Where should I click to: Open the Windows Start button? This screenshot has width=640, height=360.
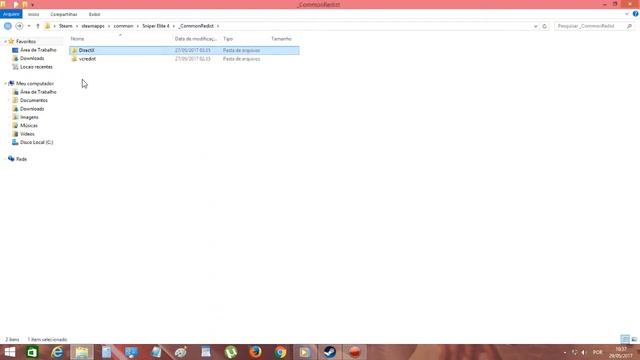pos(9,352)
